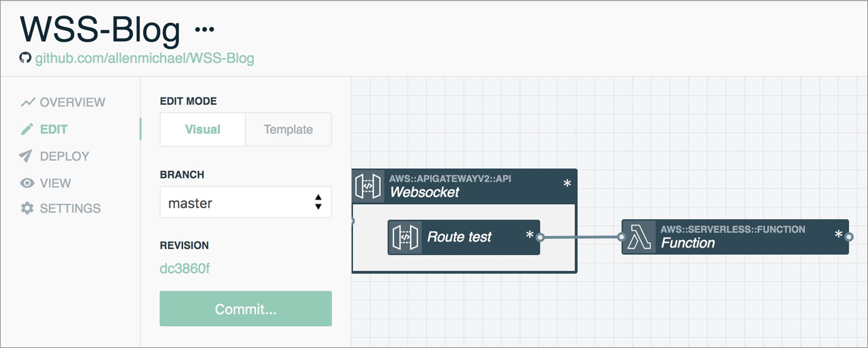Select the Edit sidebar item
The height and width of the screenshot is (348, 868).
click(x=44, y=129)
